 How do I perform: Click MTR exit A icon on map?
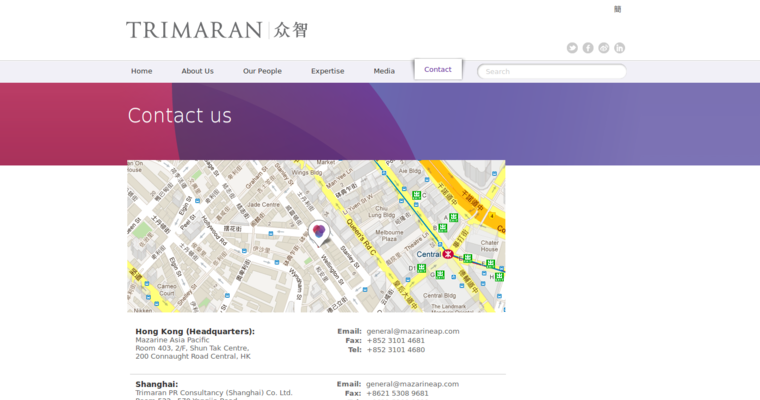coord(453,218)
